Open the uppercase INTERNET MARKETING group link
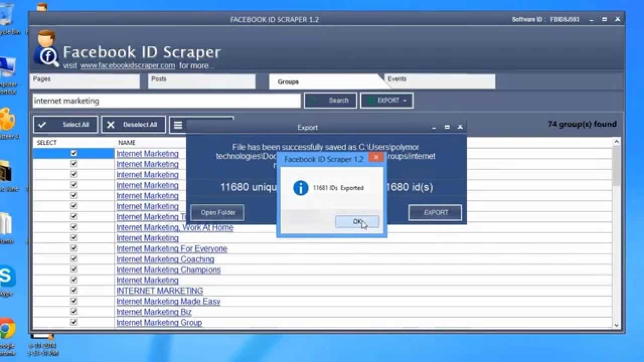The image size is (644, 362). click(x=159, y=291)
